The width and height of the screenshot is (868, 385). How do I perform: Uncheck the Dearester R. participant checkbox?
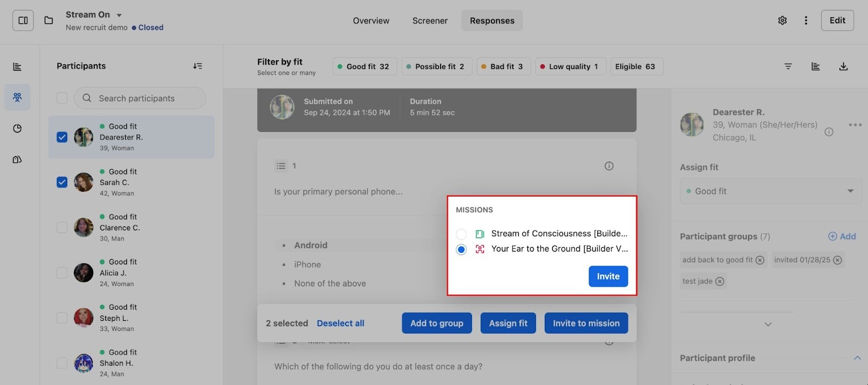(x=62, y=137)
